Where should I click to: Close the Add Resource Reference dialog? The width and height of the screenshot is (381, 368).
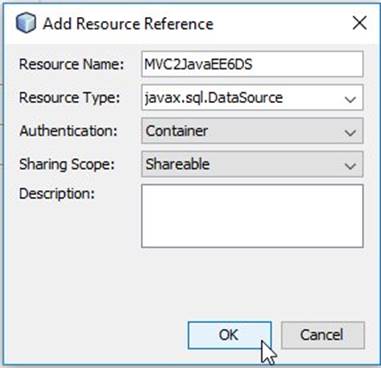click(360, 23)
